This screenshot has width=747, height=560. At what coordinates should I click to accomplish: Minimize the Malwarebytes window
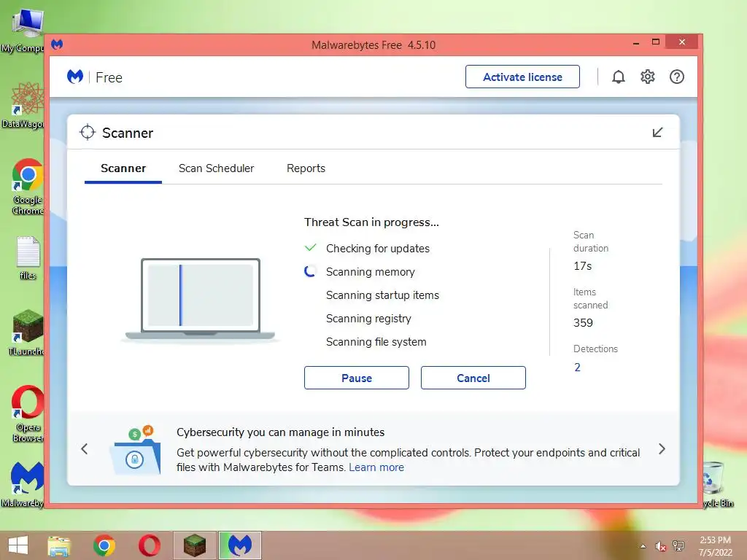636,43
